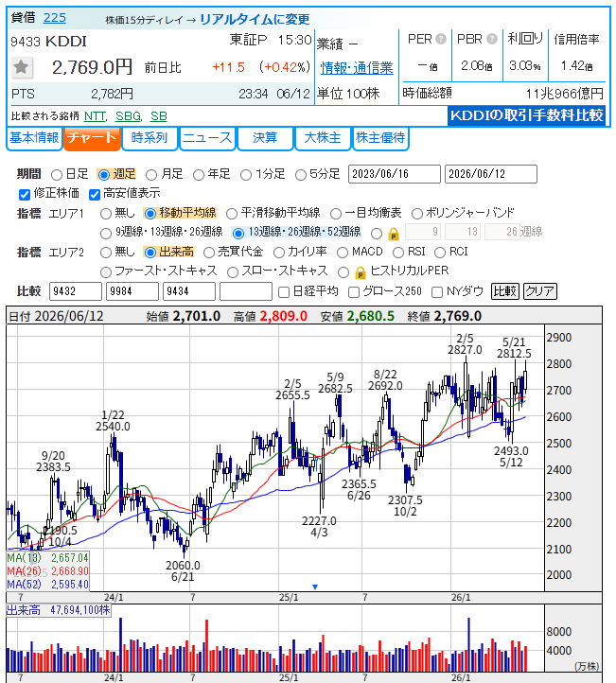Select ファースト・ストキャス radio button
This screenshot has width=616, height=683.
point(106,272)
